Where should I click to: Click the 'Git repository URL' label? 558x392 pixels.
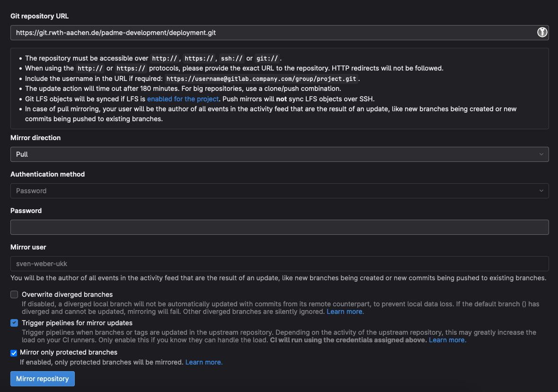tap(39, 16)
